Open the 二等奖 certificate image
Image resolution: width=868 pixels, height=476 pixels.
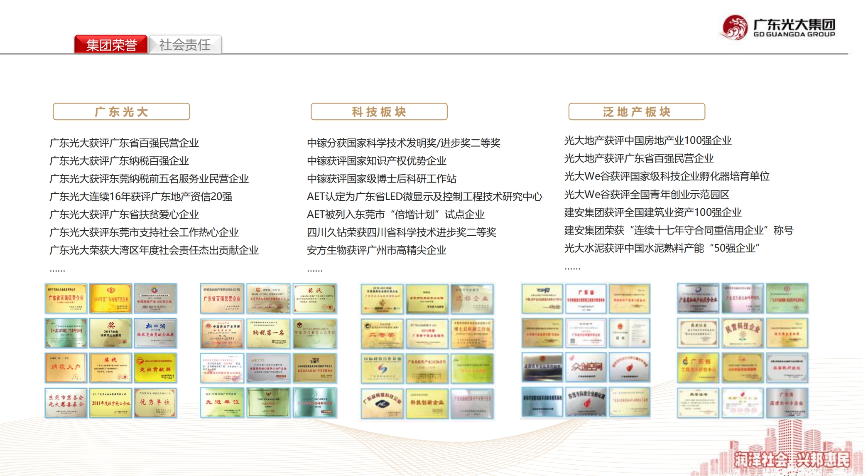[x=382, y=333]
